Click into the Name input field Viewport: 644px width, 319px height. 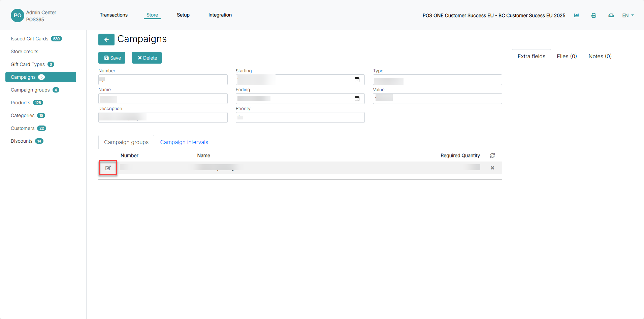[x=163, y=99]
